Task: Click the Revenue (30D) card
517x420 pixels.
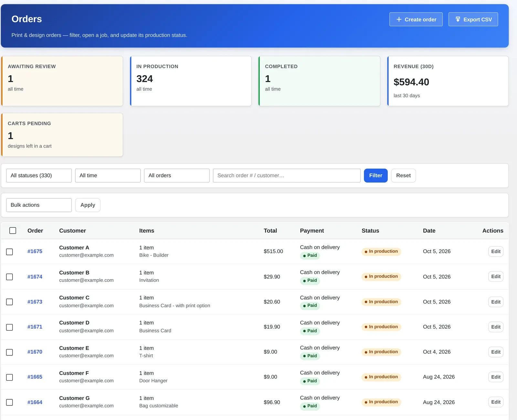Action: click(x=448, y=81)
